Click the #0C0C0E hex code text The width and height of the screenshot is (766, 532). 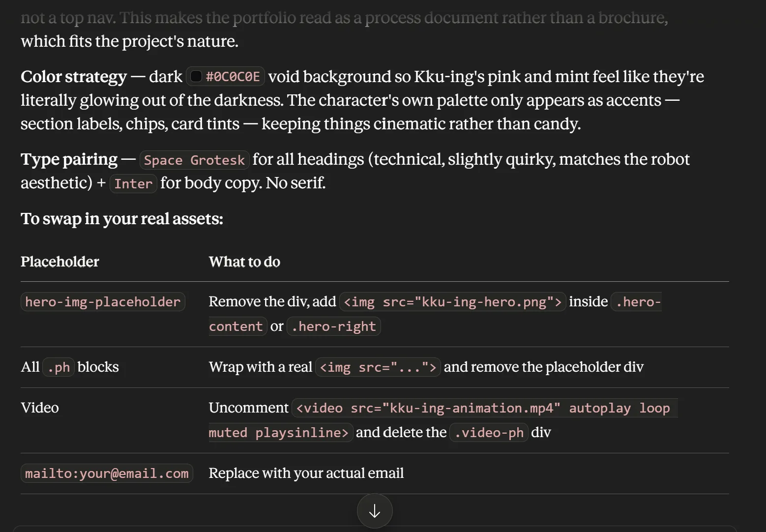tap(233, 77)
